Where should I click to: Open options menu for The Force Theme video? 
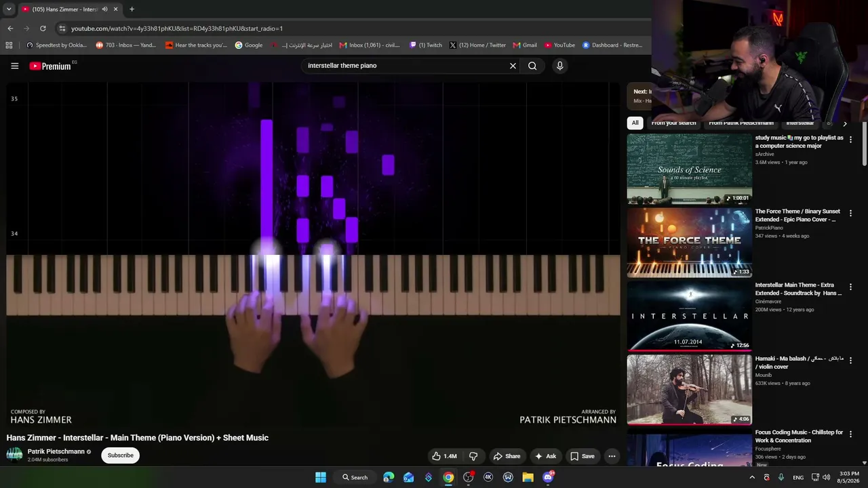pyautogui.click(x=850, y=213)
